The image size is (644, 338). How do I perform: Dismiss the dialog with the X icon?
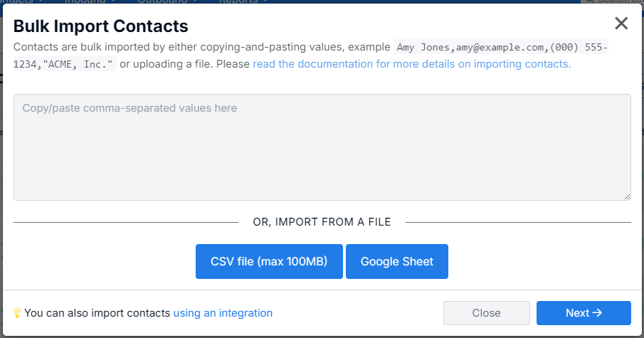click(621, 23)
